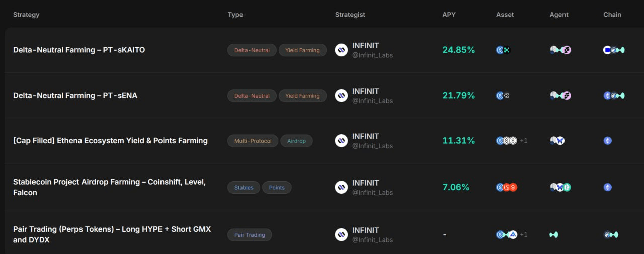Open the Pair Trading Long HYPE strategy

tap(112, 234)
